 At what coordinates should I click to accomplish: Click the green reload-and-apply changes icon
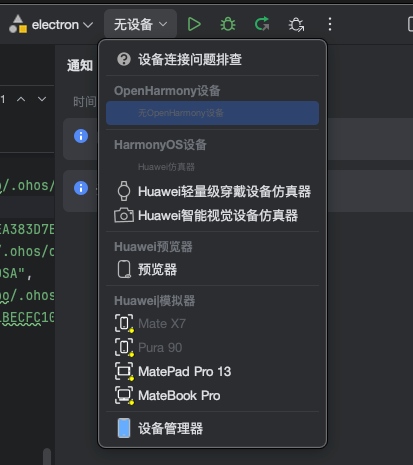(262, 24)
